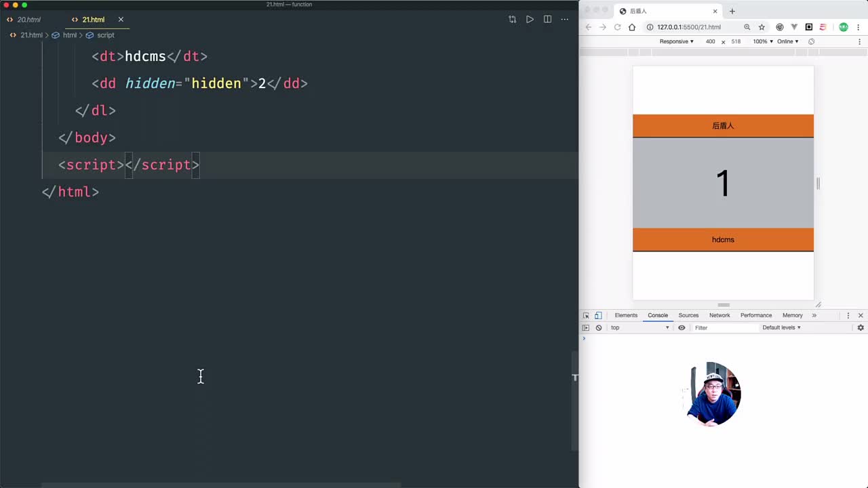Click the closing html tag line
The width and height of the screenshot is (868, 488).
pyautogui.click(x=71, y=192)
